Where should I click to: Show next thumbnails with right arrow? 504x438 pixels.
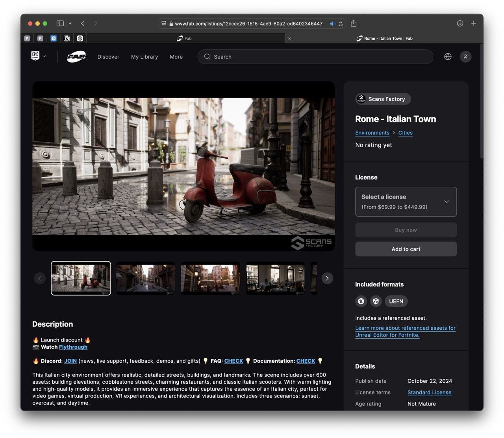coord(327,278)
